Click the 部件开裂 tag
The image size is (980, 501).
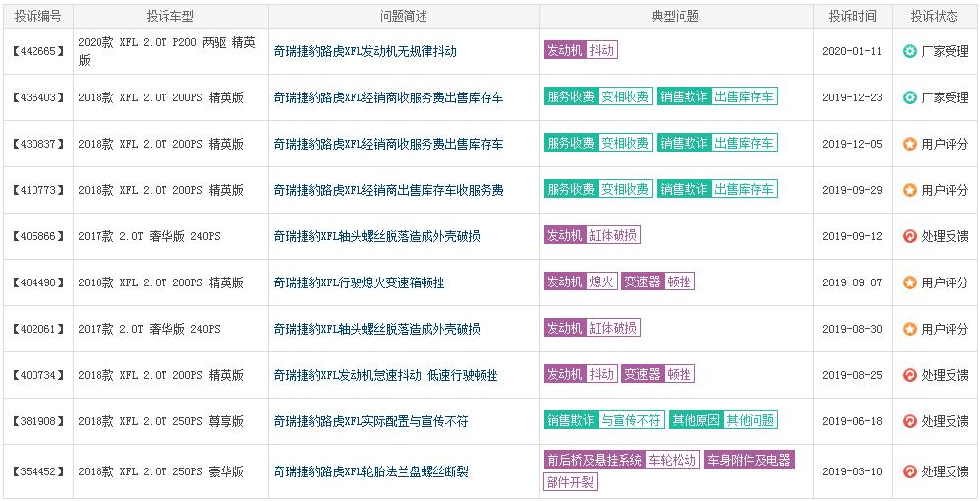(570, 481)
